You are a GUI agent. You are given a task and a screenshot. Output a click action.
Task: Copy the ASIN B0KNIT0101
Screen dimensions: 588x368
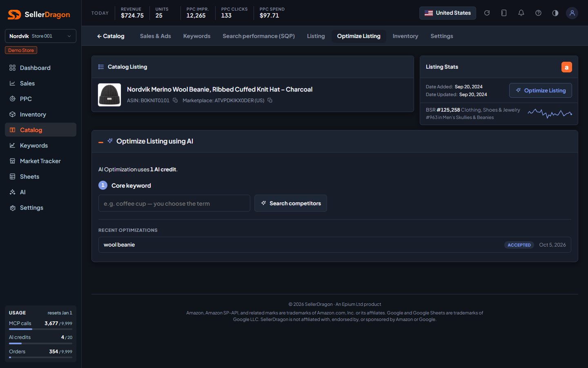point(175,100)
